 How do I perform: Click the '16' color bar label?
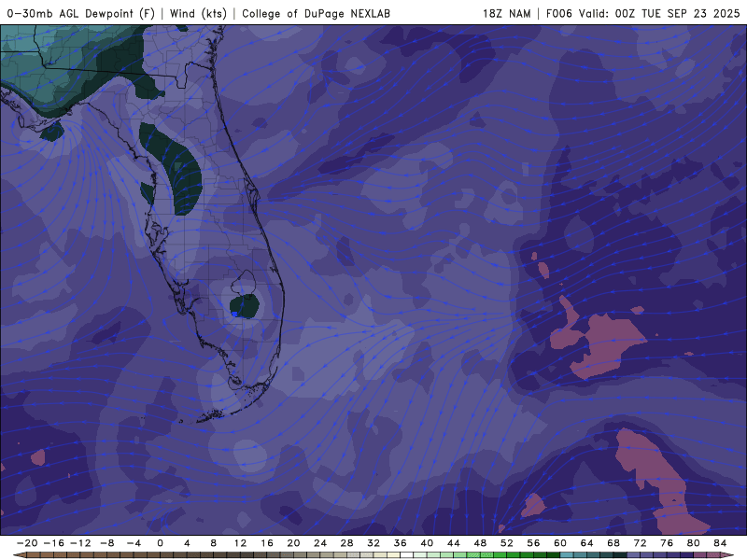tap(267, 543)
